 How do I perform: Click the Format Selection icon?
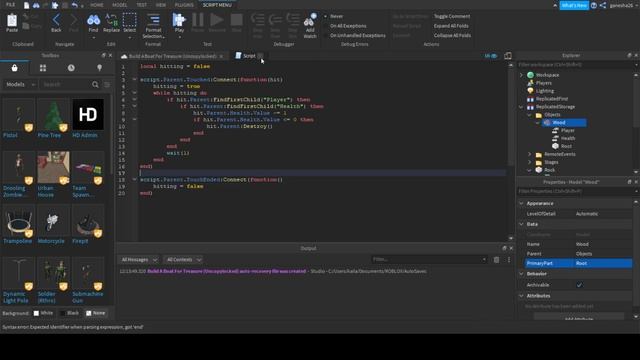pyautogui.click(x=153, y=20)
